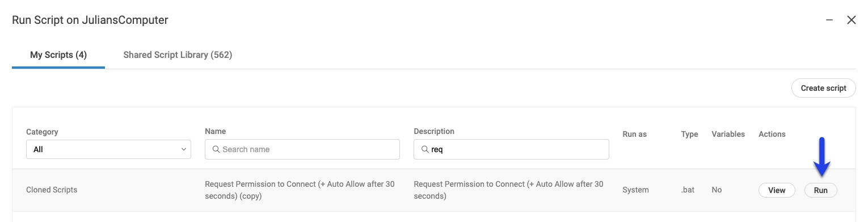Close the Run Script dialog
The image size is (868, 222).
coord(851,20)
